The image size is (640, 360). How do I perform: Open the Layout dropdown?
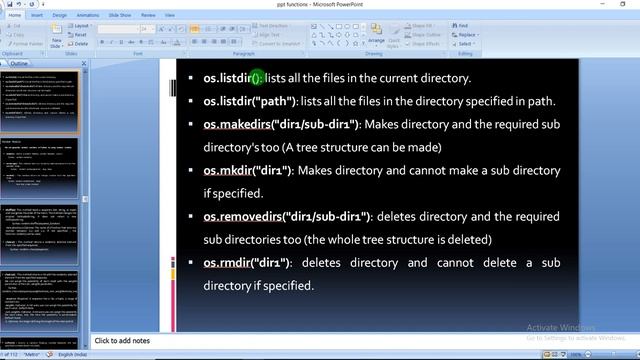coord(80,26)
